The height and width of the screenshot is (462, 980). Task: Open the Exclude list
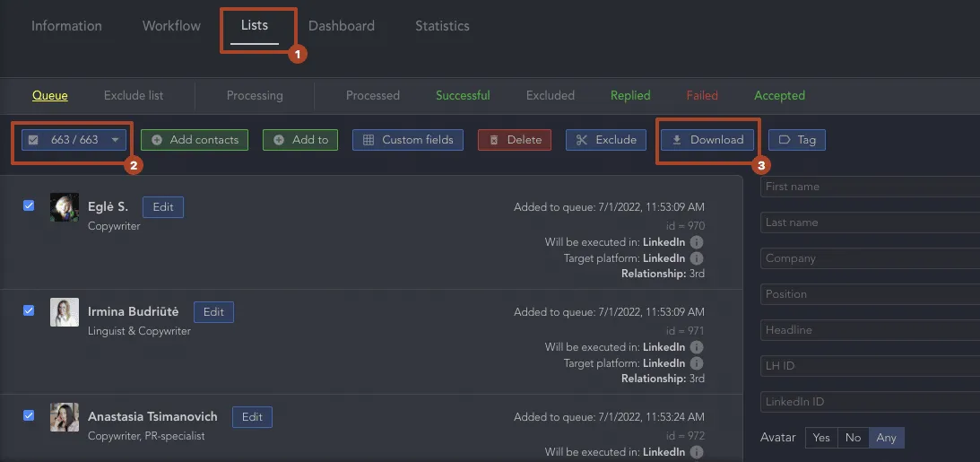click(133, 96)
